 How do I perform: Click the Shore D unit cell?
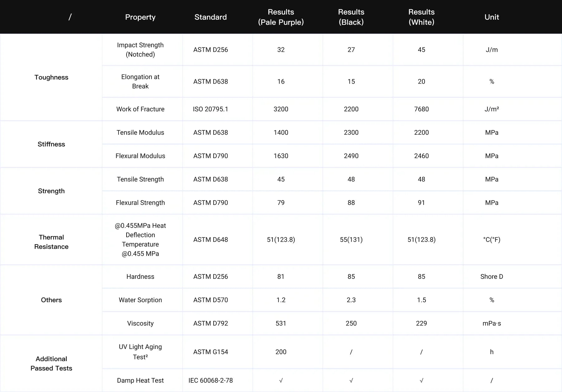492,277
